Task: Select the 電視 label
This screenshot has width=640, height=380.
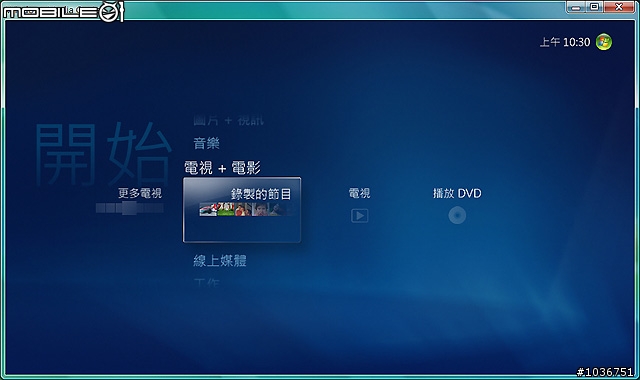Action: tap(359, 193)
